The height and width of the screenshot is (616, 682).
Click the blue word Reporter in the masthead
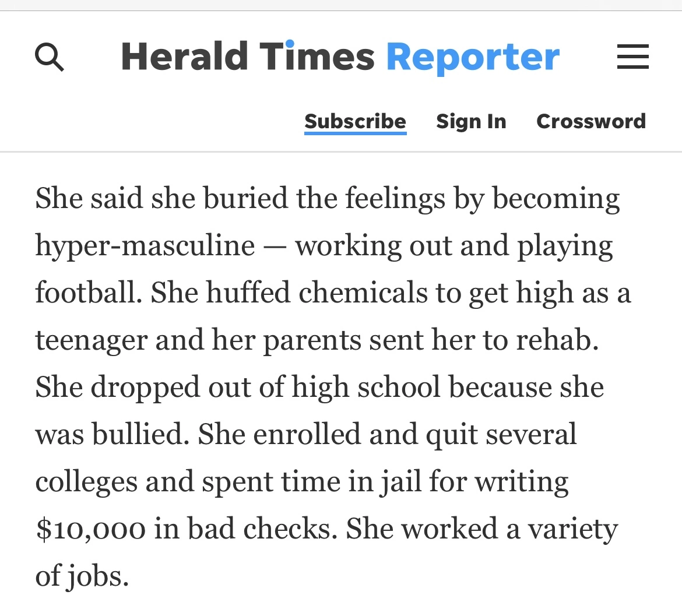coord(473,57)
